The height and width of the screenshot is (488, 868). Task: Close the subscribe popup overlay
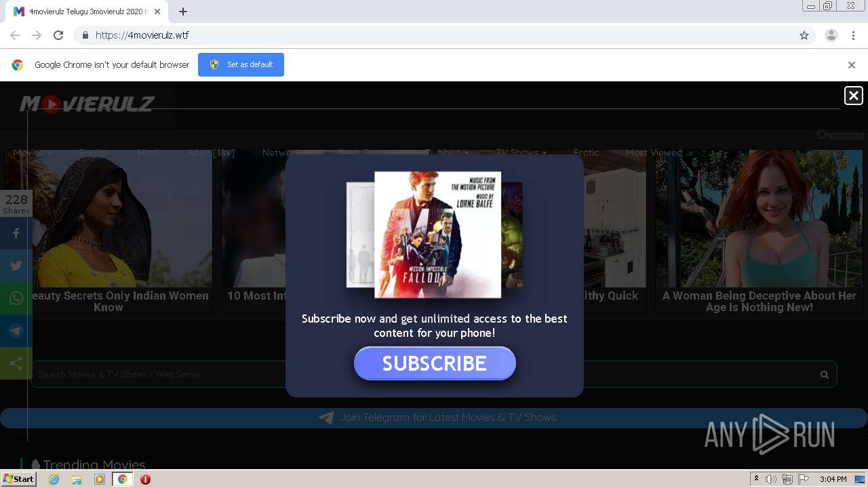(x=853, y=96)
